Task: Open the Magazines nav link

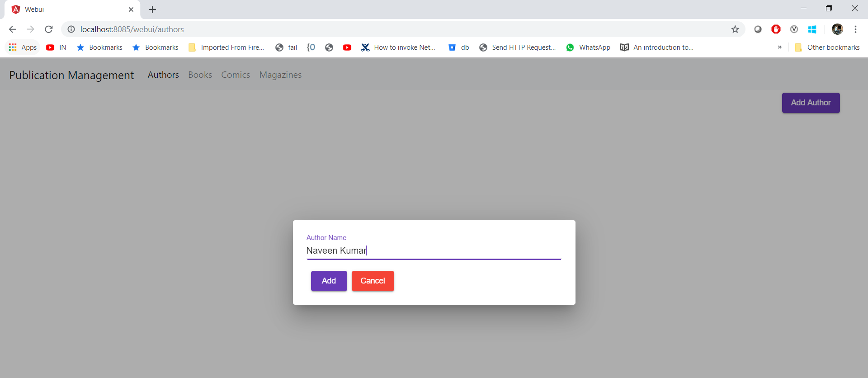Action: click(x=280, y=75)
